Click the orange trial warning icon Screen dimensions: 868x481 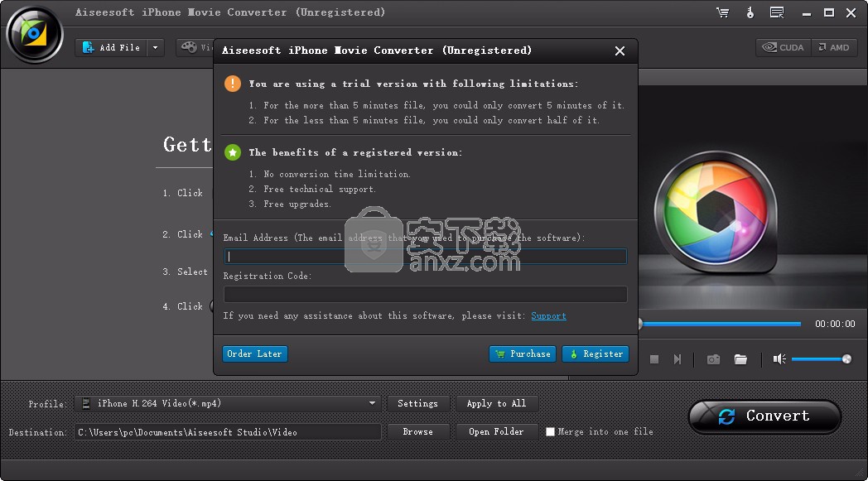coord(233,84)
